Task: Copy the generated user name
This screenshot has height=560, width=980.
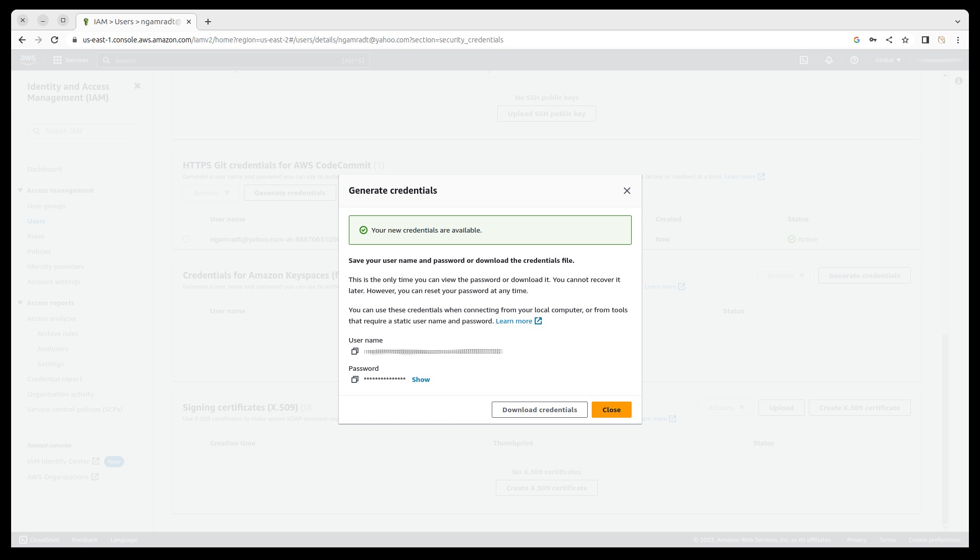Action: coord(354,351)
